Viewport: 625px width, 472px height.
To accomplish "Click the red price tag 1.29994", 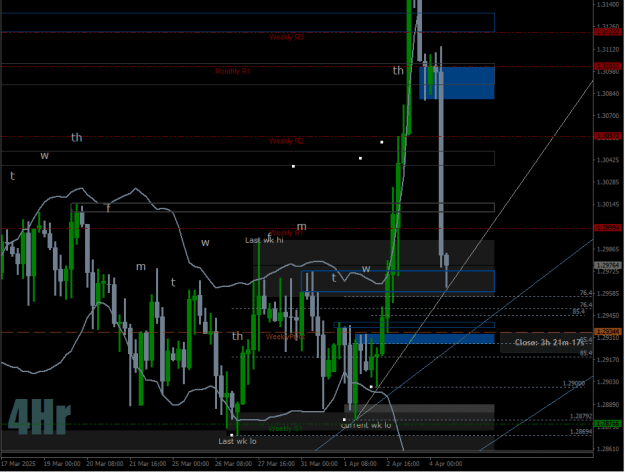I will click(608, 228).
